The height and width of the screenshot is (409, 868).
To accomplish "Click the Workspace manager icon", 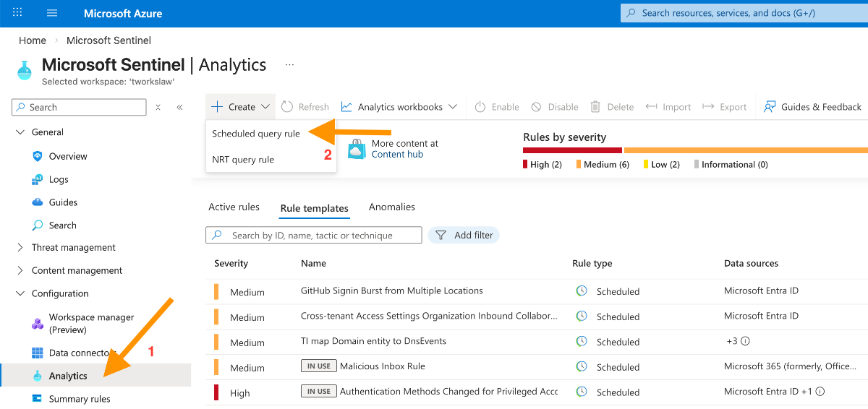I will coord(38,323).
